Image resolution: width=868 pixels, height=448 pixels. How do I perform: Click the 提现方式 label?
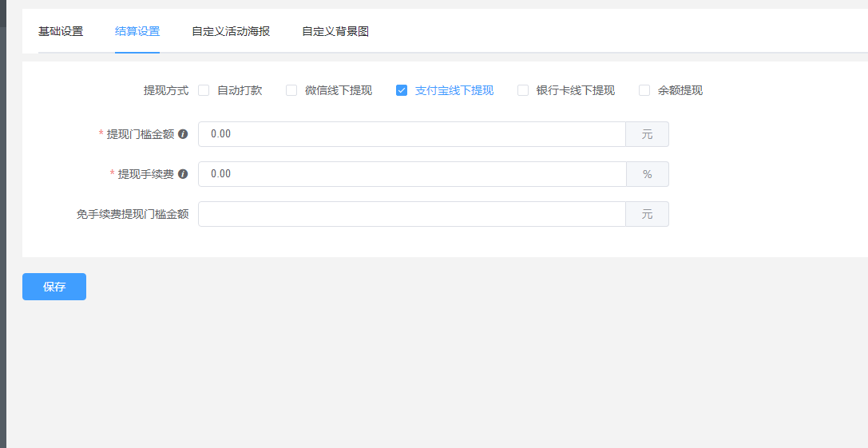point(166,90)
